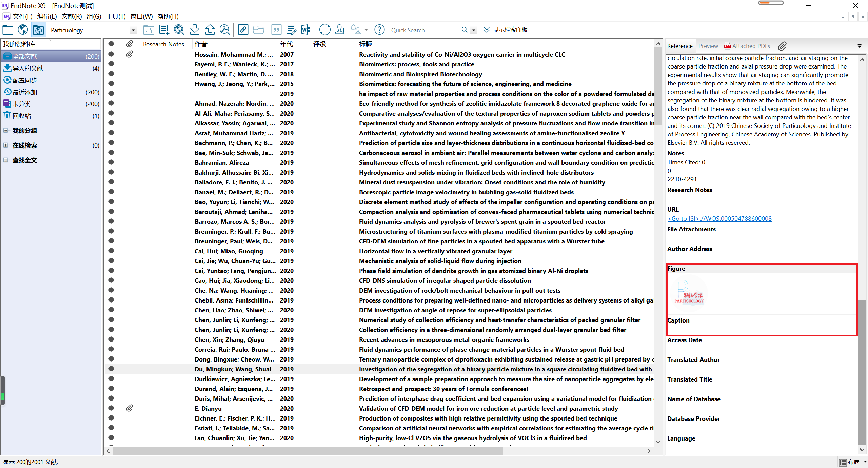Toggle read status dot for Du, Mingkun row

(x=111, y=369)
